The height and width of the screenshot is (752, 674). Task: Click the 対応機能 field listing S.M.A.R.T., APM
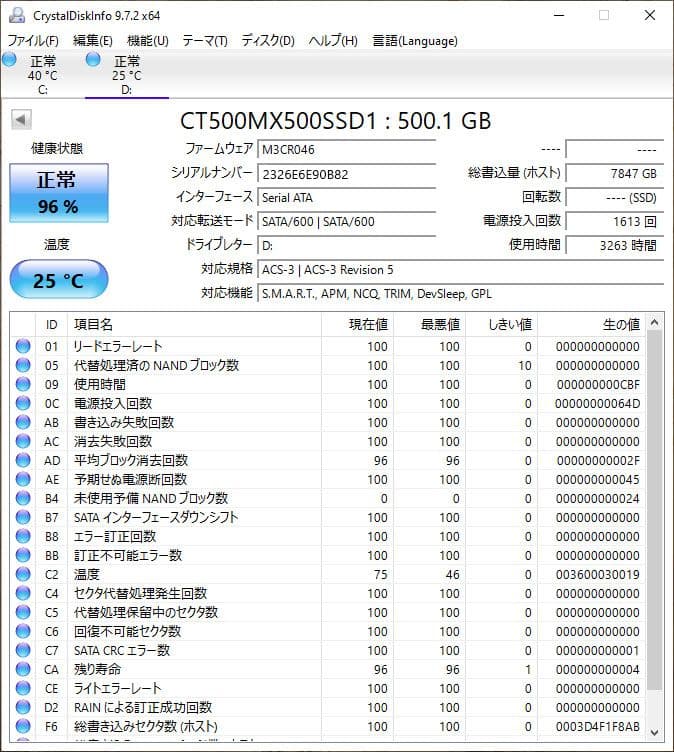tap(461, 294)
